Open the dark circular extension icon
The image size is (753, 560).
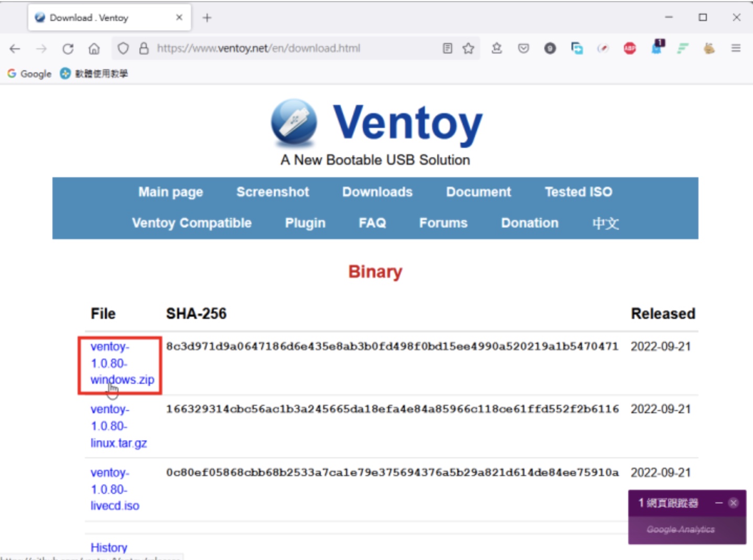click(x=550, y=48)
